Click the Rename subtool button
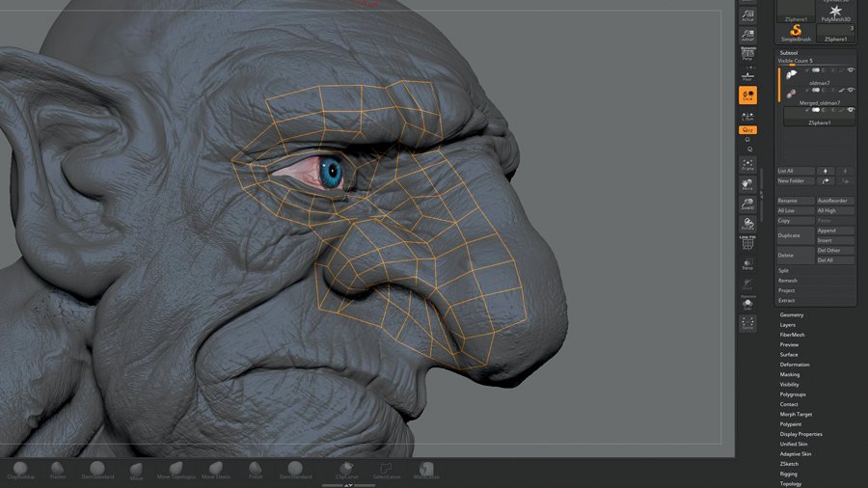868x488 pixels. click(x=796, y=201)
